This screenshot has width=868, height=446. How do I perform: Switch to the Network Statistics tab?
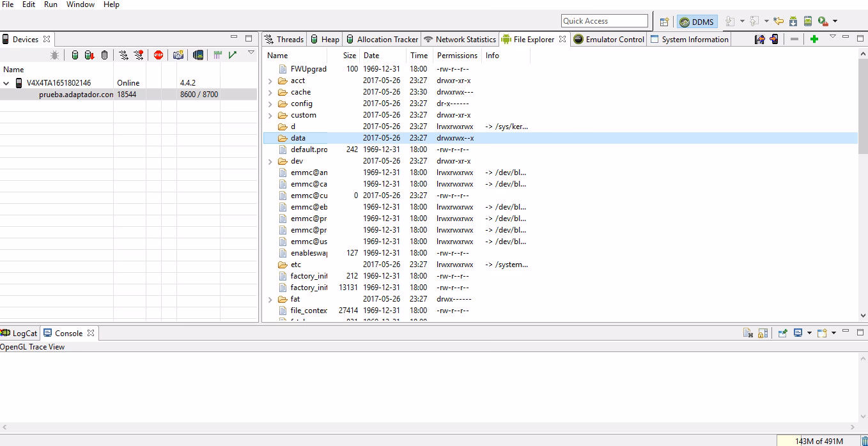coord(460,39)
